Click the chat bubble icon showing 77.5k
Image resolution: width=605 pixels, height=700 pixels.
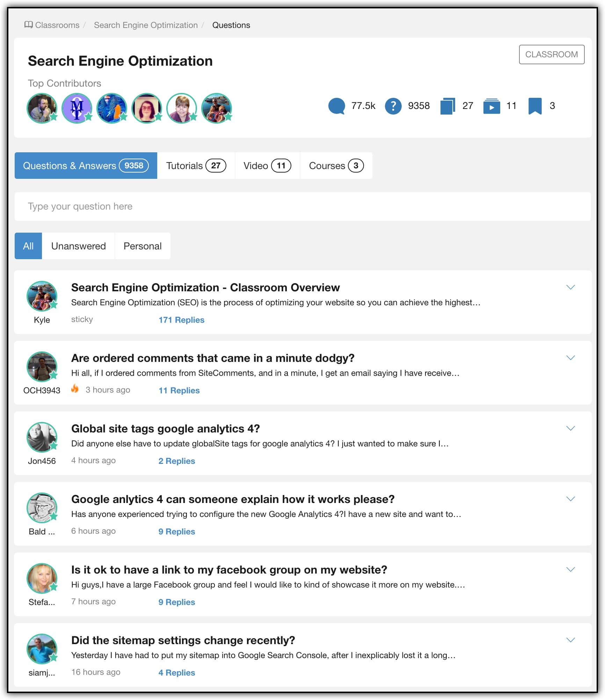(336, 106)
